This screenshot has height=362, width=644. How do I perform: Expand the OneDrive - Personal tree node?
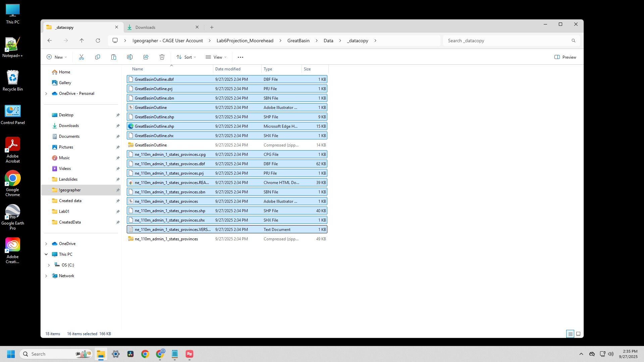pos(46,94)
